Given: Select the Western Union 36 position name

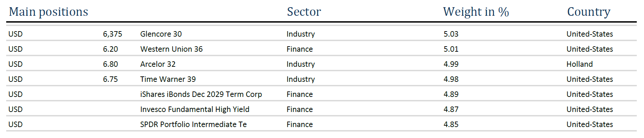Looking at the screenshot, I should click(x=171, y=49).
